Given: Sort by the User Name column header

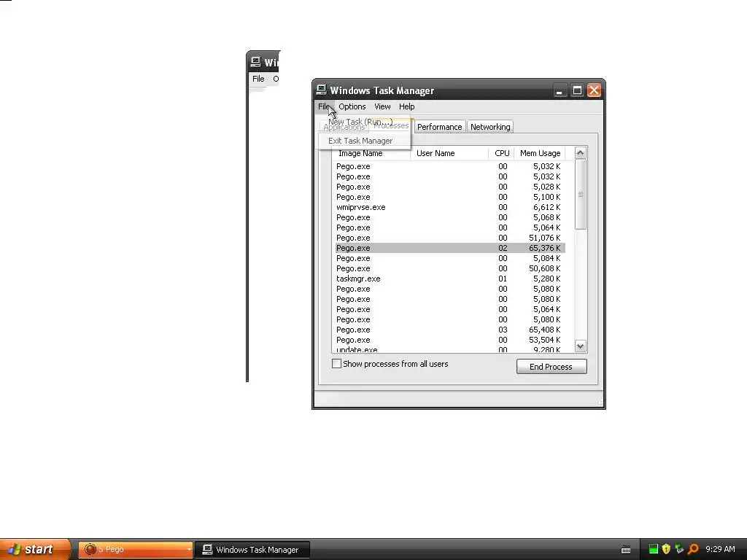Looking at the screenshot, I should click(x=449, y=153).
